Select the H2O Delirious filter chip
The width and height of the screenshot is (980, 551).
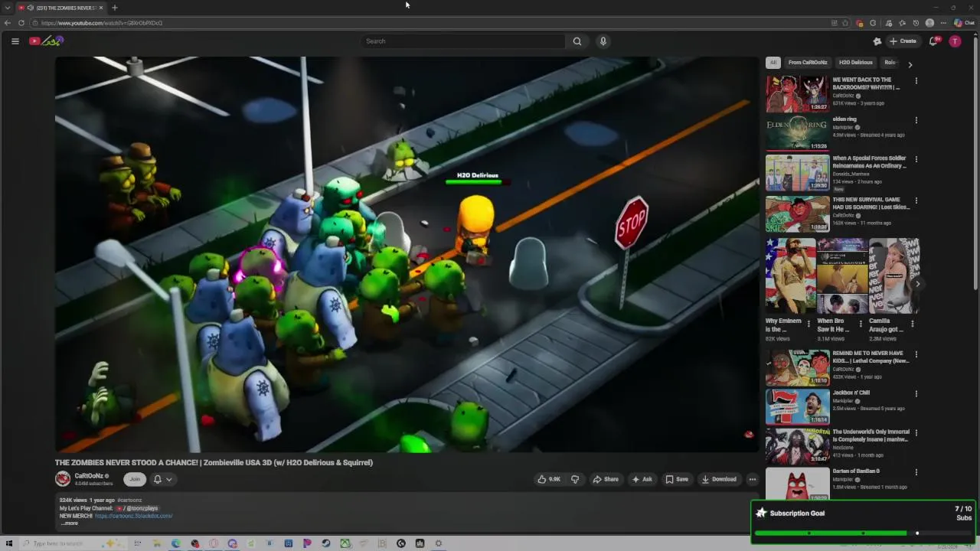click(855, 63)
